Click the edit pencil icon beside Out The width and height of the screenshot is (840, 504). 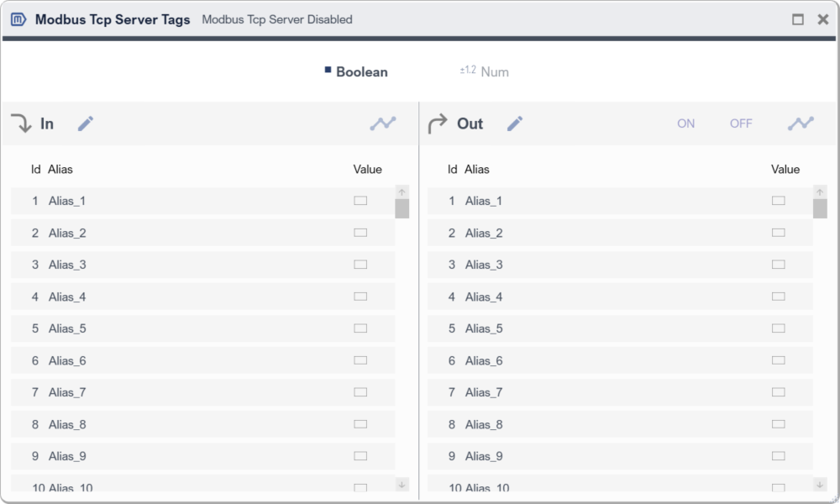[x=515, y=124]
